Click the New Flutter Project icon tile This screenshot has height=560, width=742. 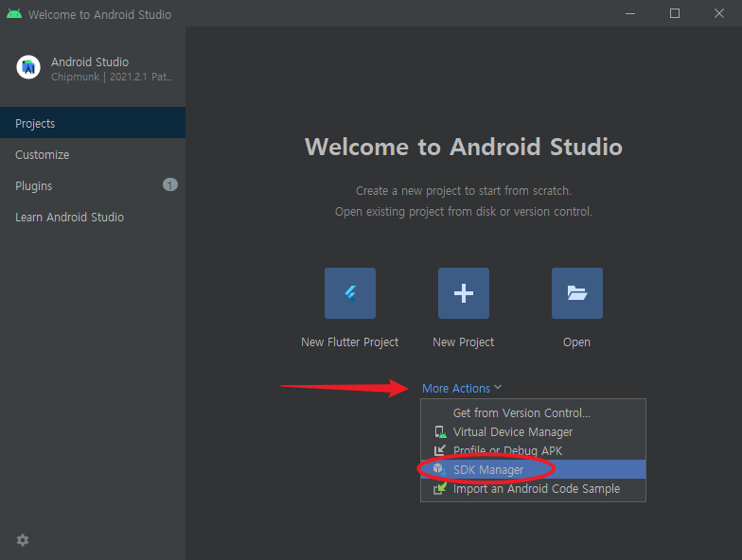[x=350, y=293]
